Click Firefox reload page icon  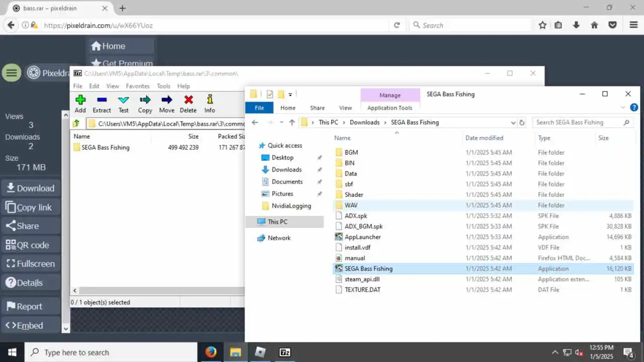[x=397, y=25]
